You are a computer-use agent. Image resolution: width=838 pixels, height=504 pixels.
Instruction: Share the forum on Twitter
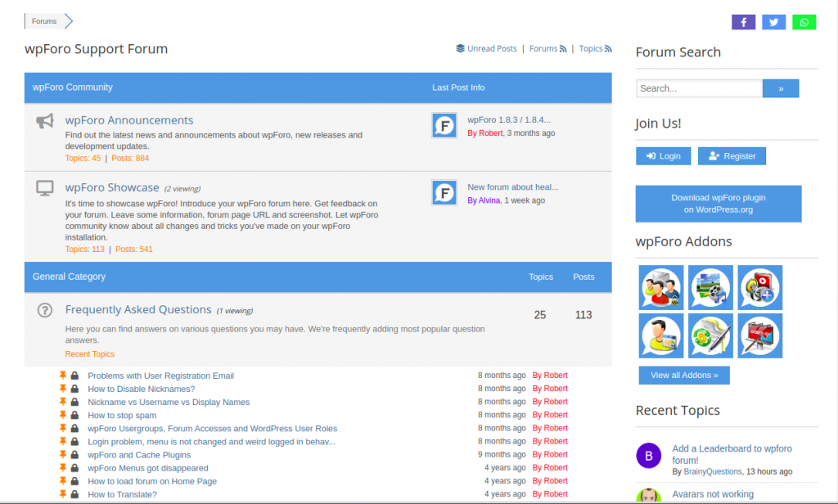click(773, 22)
